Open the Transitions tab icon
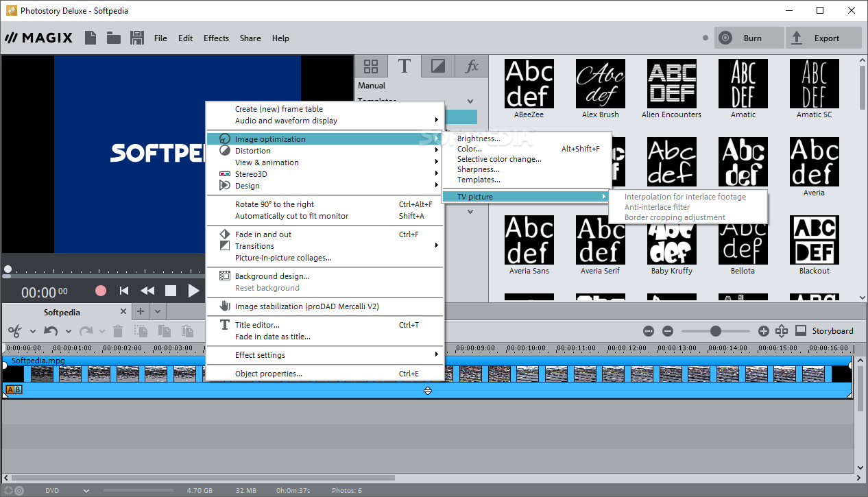868x497 pixels. tap(438, 66)
